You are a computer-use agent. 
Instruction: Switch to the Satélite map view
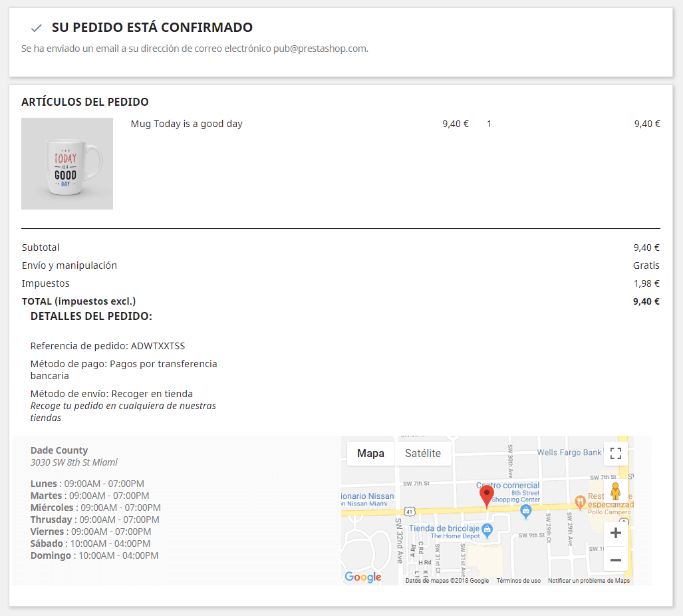tap(423, 453)
